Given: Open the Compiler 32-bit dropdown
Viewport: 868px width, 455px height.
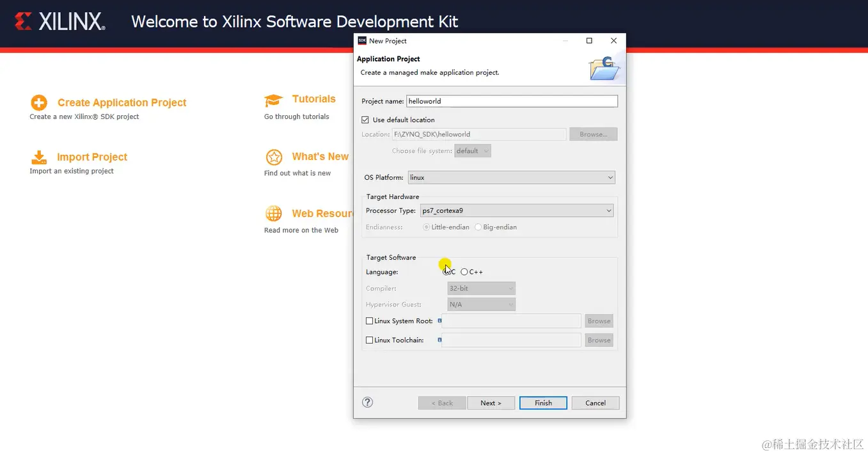Looking at the screenshot, I should click(x=482, y=289).
